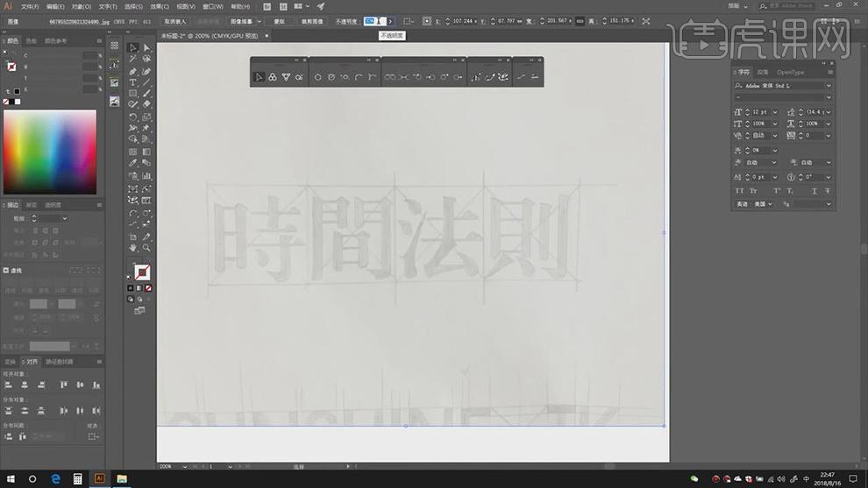
Task: Select the Hand tool
Action: [133, 248]
